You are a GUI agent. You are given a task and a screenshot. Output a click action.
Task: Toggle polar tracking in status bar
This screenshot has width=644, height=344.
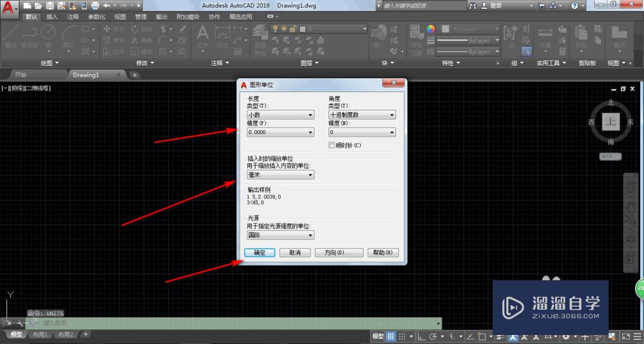tap(433, 336)
